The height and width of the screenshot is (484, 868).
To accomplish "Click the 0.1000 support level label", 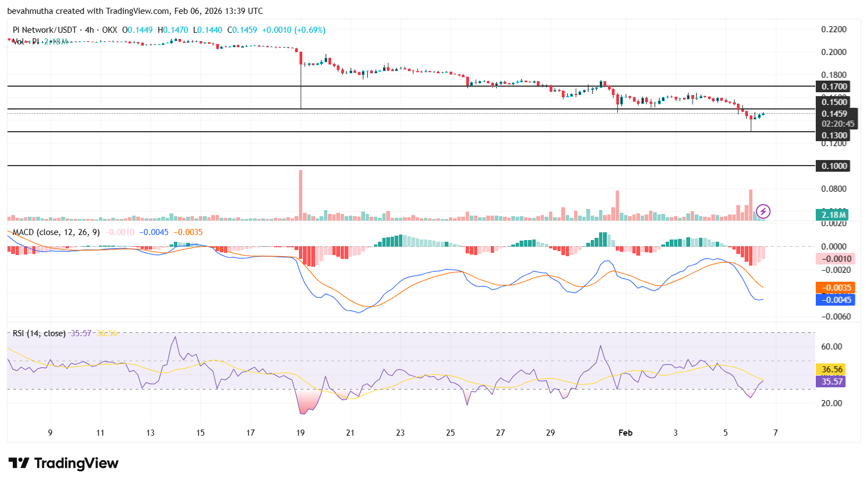I will coord(834,165).
